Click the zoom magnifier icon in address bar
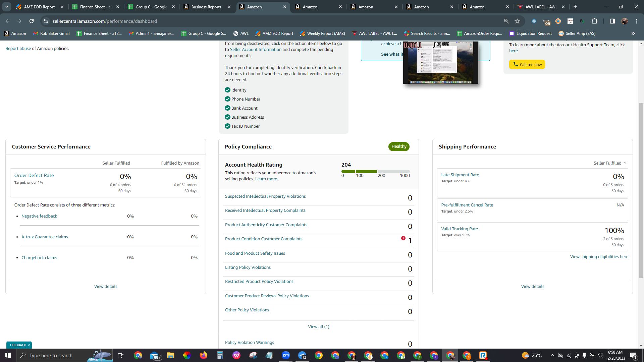 [x=506, y=21]
